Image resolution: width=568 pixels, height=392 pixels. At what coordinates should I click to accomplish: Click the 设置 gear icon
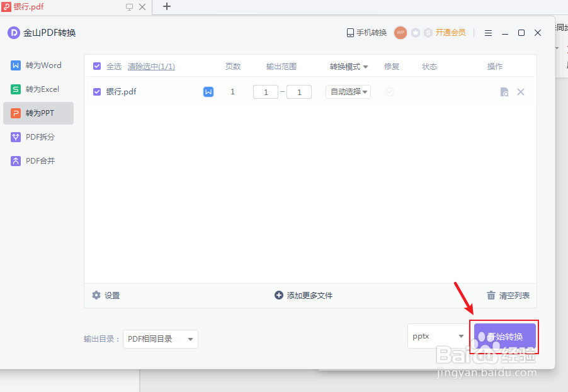click(x=96, y=295)
